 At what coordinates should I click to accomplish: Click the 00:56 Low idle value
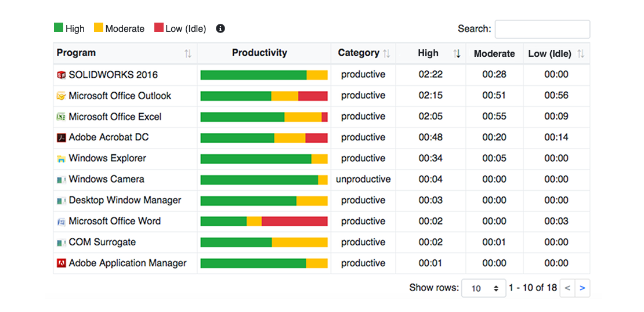(x=556, y=96)
